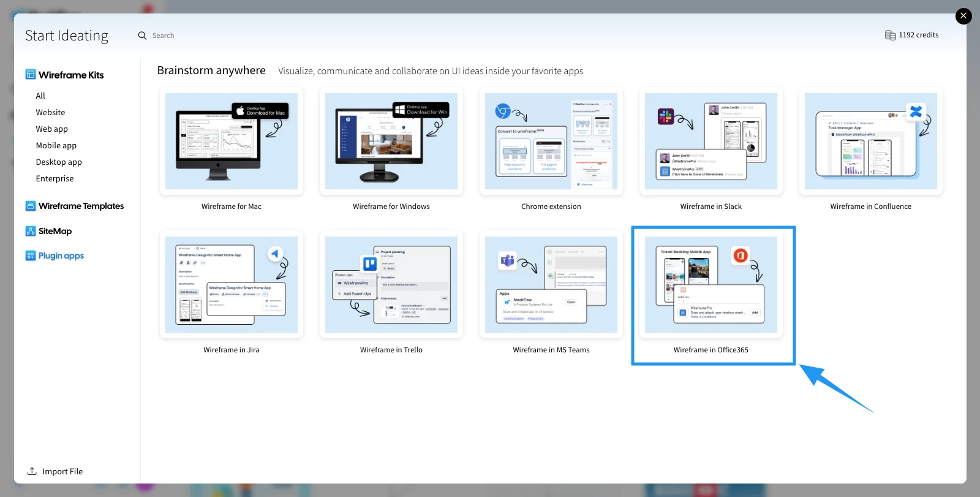Click the Wireframe Templates icon
Image resolution: width=980 pixels, height=497 pixels.
(31, 206)
